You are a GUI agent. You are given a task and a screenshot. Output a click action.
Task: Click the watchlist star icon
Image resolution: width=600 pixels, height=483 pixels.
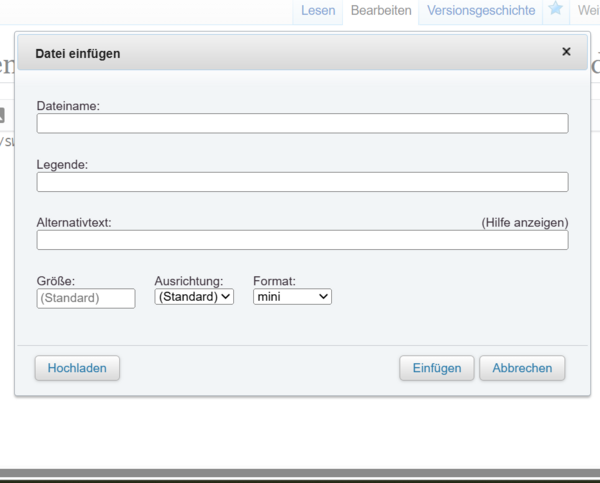coord(555,10)
